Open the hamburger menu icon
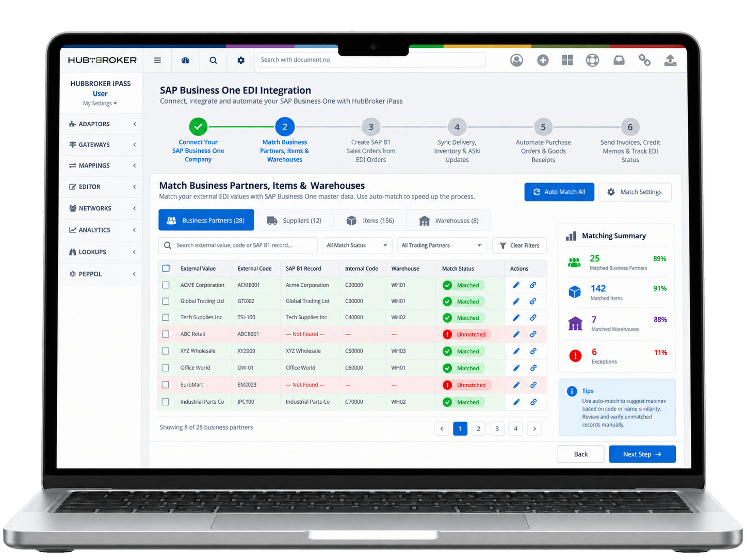 coord(157,60)
